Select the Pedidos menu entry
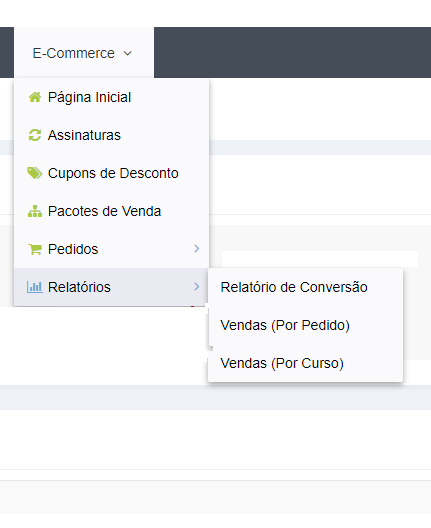 [111, 249]
